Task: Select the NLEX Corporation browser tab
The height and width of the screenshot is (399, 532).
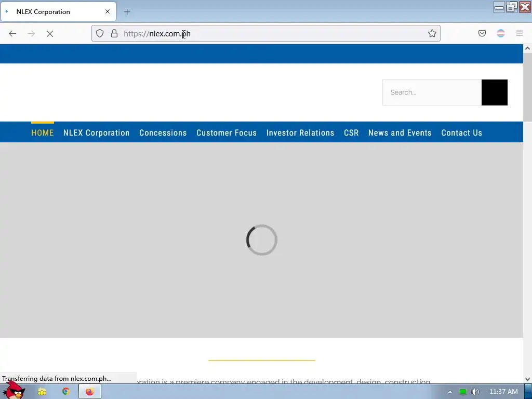Action: [58, 11]
